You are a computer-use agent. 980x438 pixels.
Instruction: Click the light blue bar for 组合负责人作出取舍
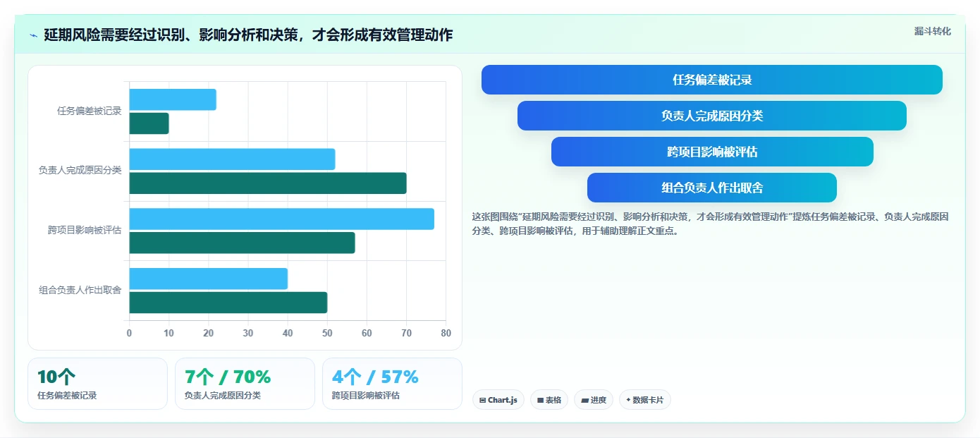pos(208,279)
